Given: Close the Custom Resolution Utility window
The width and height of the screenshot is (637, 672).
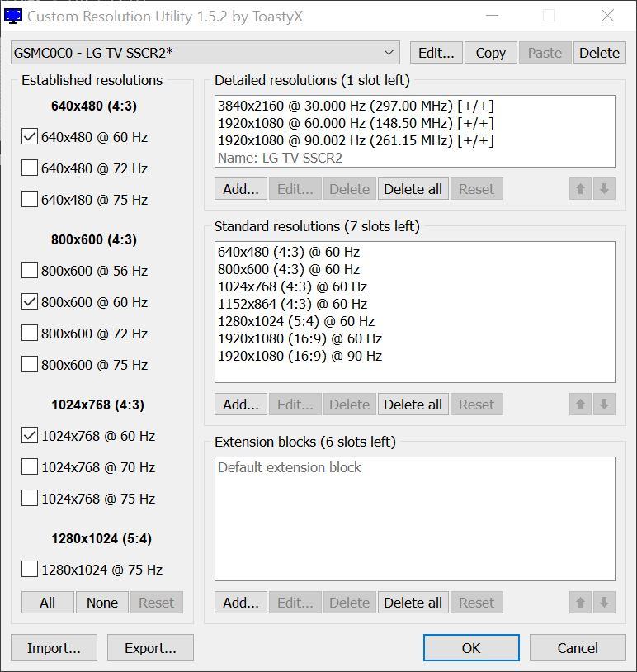Looking at the screenshot, I should 607,16.
